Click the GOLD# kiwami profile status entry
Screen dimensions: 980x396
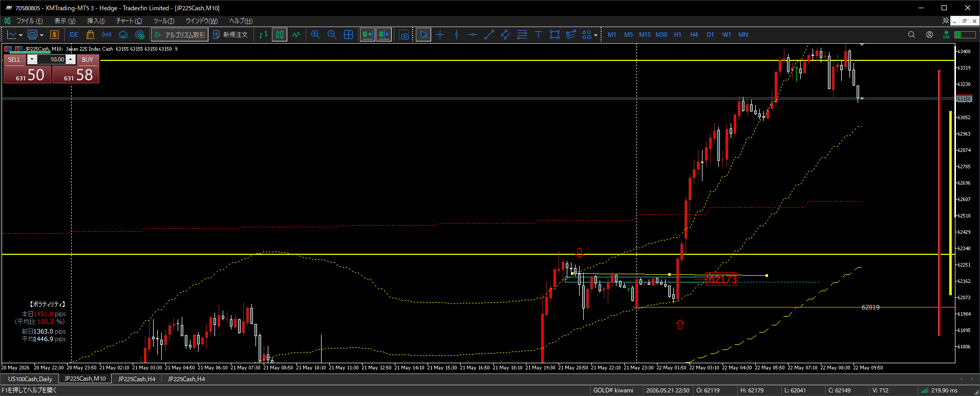tap(613, 390)
